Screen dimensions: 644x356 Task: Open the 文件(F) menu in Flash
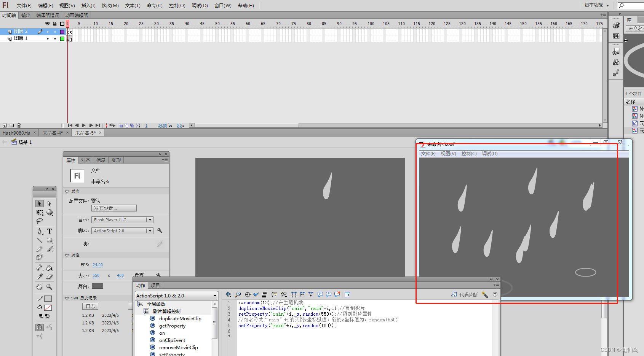(x=24, y=5)
